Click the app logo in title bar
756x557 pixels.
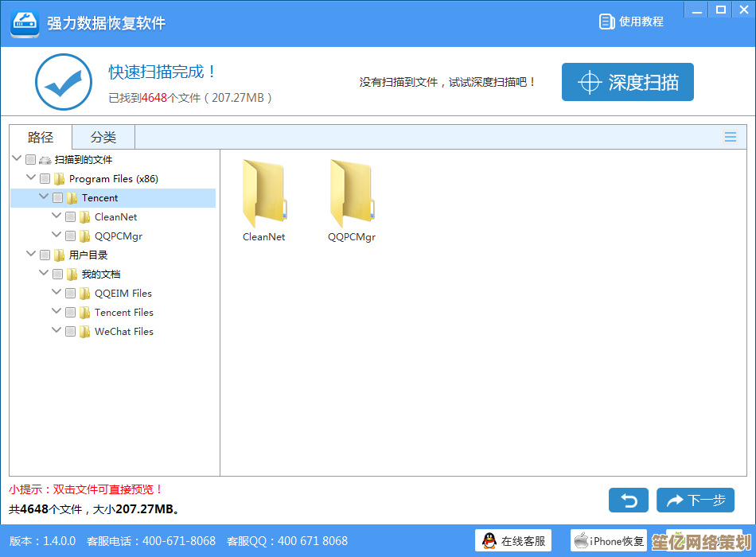tap(25, 23)
